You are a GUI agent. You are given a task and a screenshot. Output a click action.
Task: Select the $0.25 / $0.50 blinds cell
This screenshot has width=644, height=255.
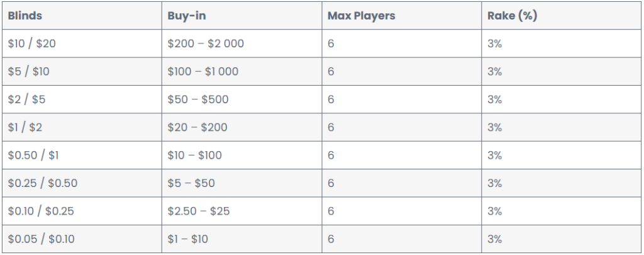click(82, 183)
